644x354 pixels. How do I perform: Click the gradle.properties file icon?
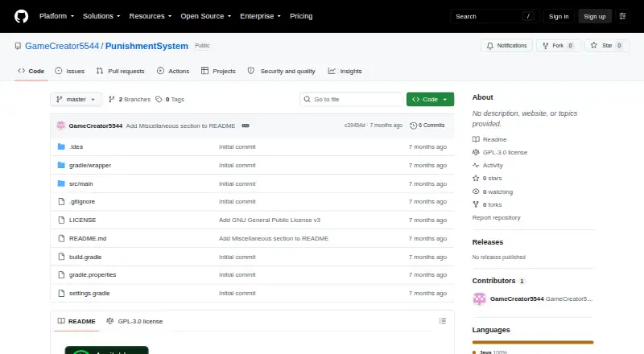61,274
